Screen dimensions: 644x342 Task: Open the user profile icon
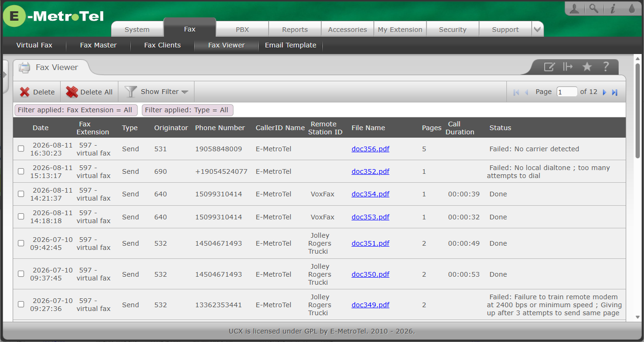point(574,8)
